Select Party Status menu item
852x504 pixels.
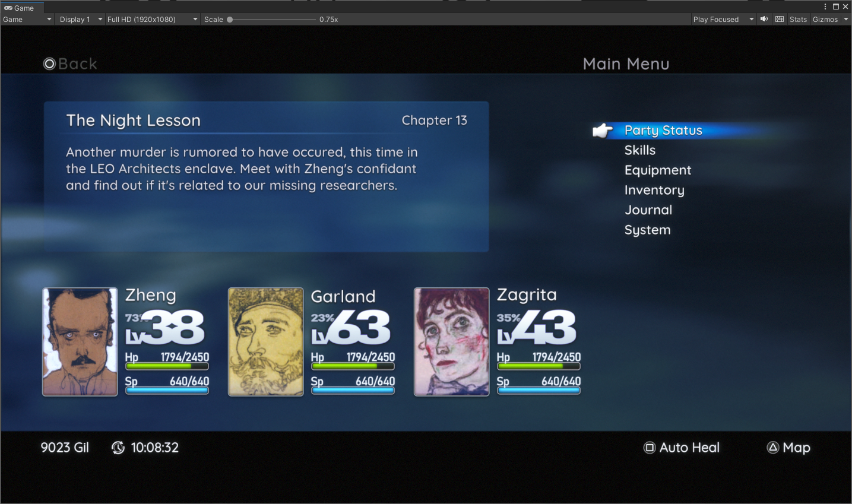tap(663, 131)
